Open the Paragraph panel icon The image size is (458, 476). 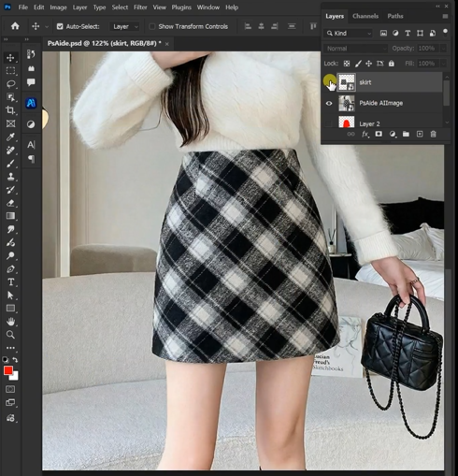[x=31, y=159]
